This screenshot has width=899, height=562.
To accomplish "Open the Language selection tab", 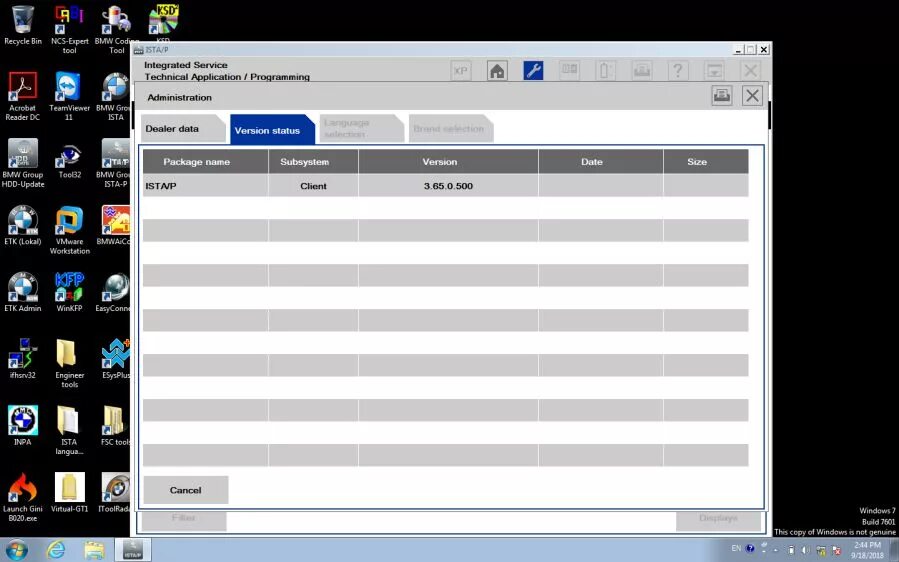I will click(x=361, y=128).
